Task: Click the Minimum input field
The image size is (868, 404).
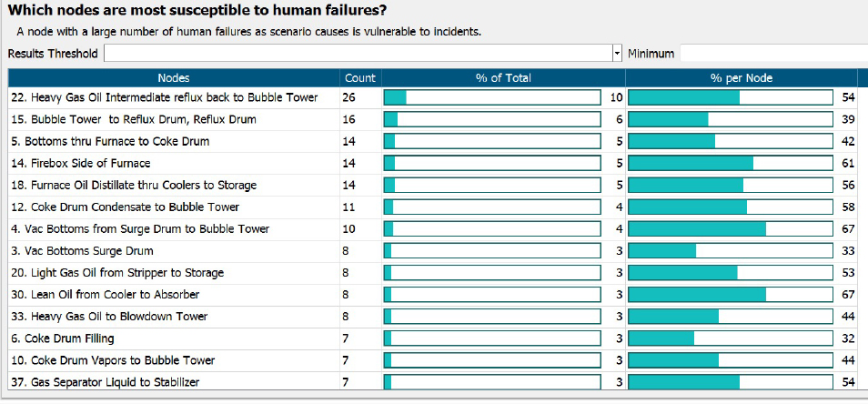Action: 772,53
